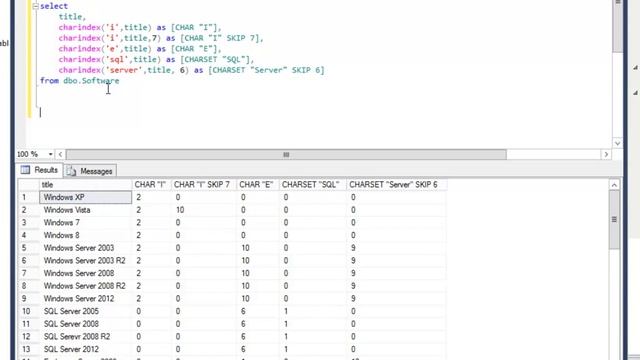
Task: Click row header number 13
Action: [29, 349]
